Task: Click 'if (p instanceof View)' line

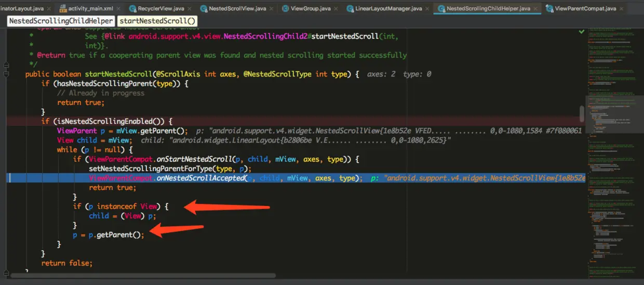Action: tap(120, 206)
